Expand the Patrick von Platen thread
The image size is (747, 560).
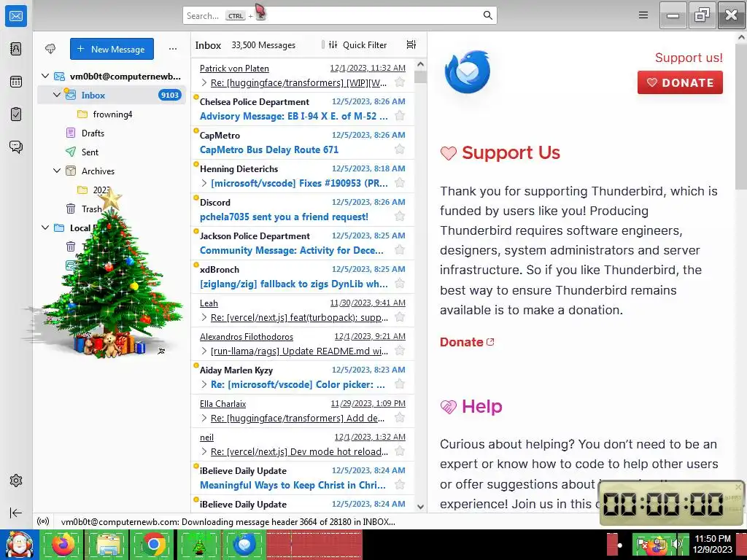(x=204, y=83)
